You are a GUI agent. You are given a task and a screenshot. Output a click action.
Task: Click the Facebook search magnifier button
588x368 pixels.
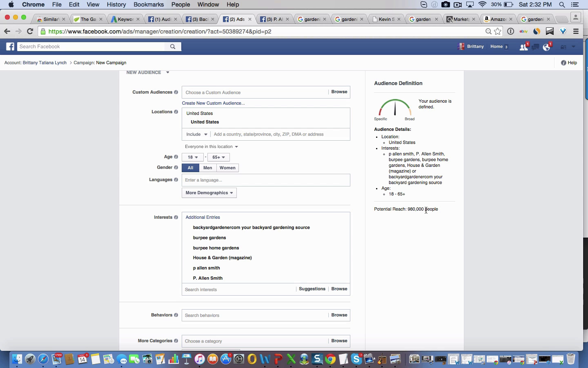tap(173, 47)
